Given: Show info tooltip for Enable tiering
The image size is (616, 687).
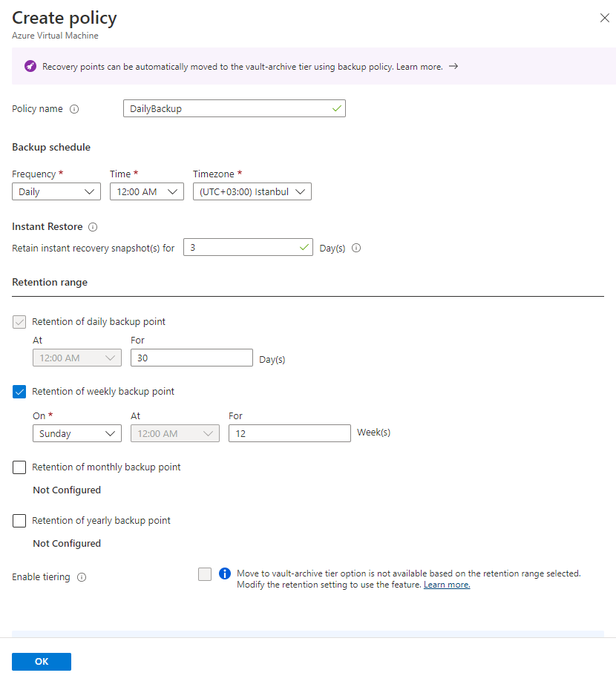Looking at the screenshot, I should click(82, 577).
